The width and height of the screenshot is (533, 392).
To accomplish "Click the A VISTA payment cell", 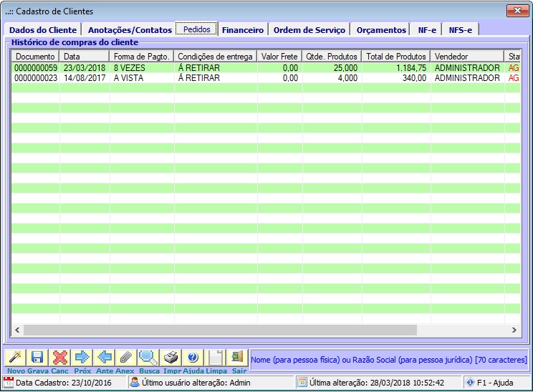I will [x=128, y=78].
